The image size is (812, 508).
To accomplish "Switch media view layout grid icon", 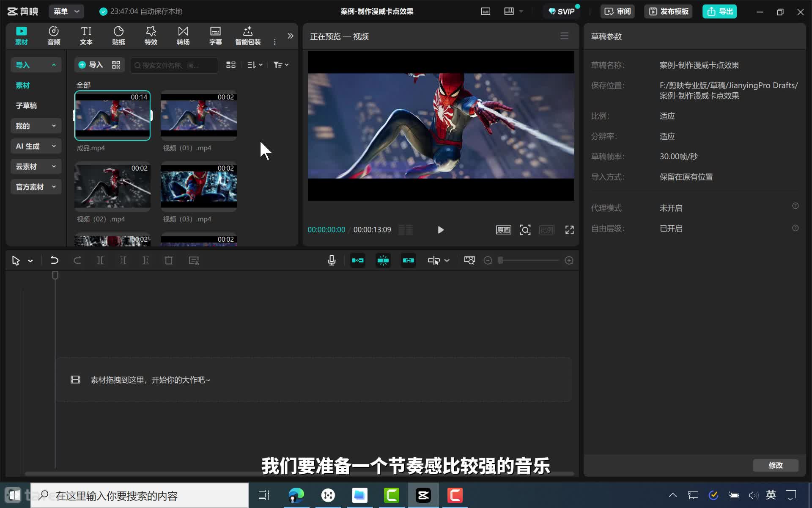I will pos(231,65).
